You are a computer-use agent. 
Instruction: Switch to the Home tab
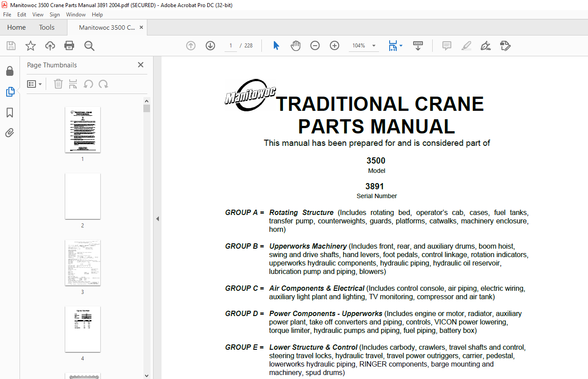(x=16, y=27)
